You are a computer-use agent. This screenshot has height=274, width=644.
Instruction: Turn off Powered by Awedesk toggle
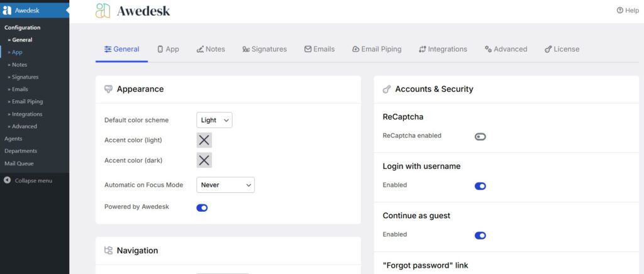click(x=202, y=207)
